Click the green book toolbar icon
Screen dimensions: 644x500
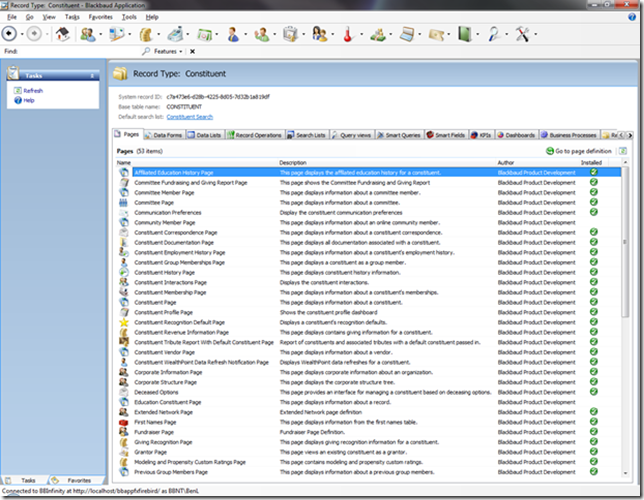click(464, 33)
